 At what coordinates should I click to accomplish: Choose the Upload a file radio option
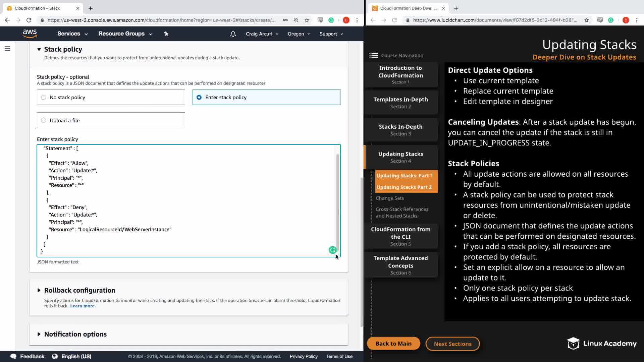tap(44, 120)
